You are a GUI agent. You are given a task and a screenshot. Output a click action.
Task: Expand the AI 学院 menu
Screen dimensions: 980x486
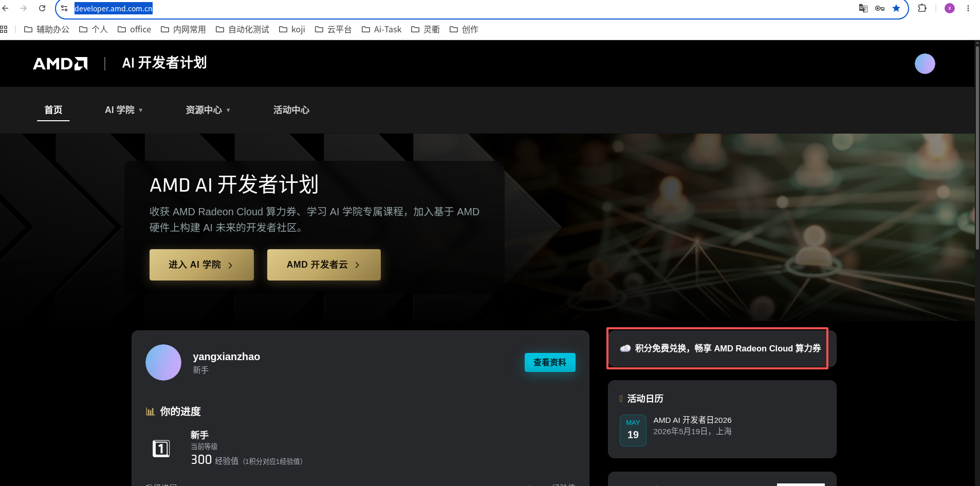pyautogui.click(x=124, y=110)
